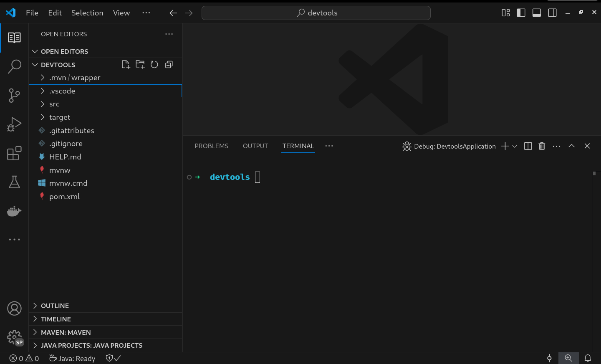The height and width of the screenshot is (364, 601).
Task: Open the Explorer view in activity bar
Action: click(x=14, y=38)
